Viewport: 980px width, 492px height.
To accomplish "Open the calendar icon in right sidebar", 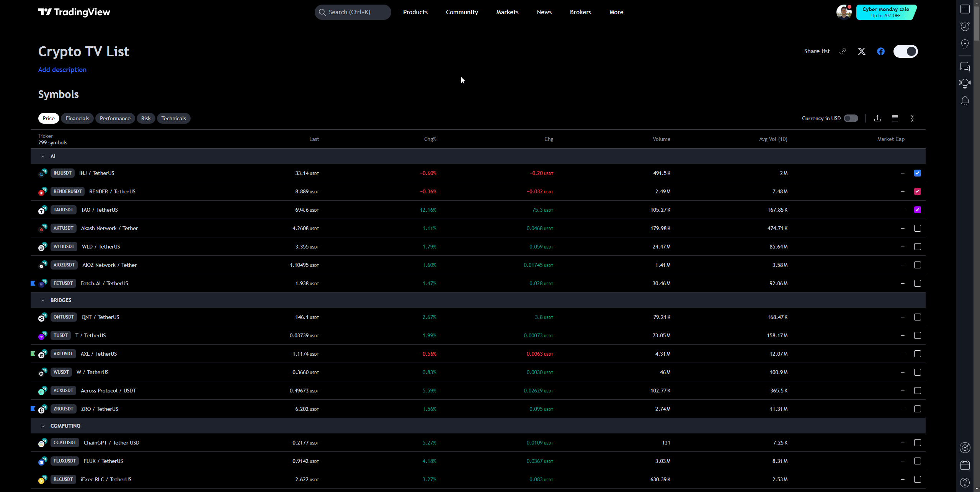I will [x=965, y=465].
